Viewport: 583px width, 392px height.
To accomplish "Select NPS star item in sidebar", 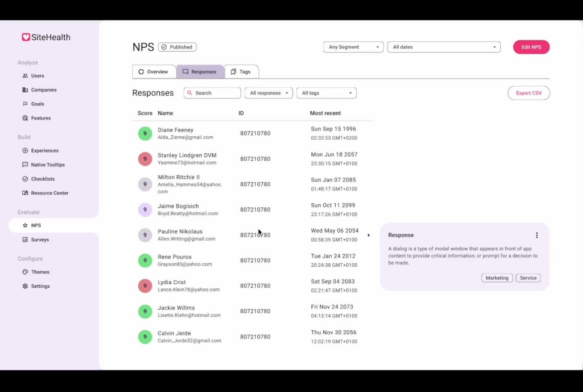I will coord(54,225).
